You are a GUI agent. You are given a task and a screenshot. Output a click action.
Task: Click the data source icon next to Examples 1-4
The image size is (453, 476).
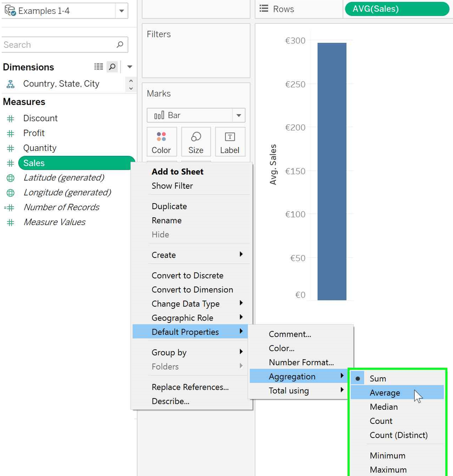pos(9,10)
